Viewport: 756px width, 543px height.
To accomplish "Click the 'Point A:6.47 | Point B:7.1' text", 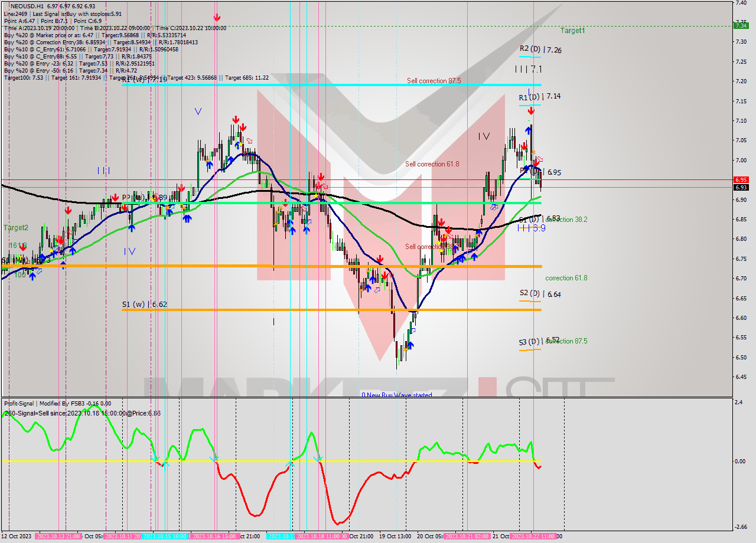I will [37, 21].
